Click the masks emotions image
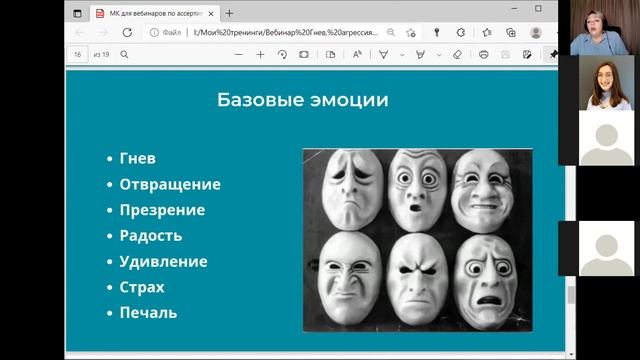Image resolution: width=640 pixels, height=360 pixels. tap(418, 240)
